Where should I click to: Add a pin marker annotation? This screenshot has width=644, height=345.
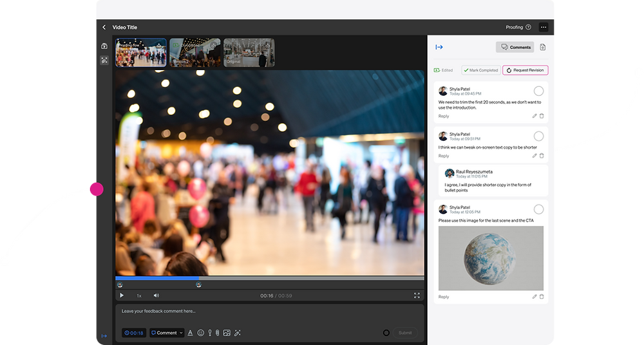[210, 333]
